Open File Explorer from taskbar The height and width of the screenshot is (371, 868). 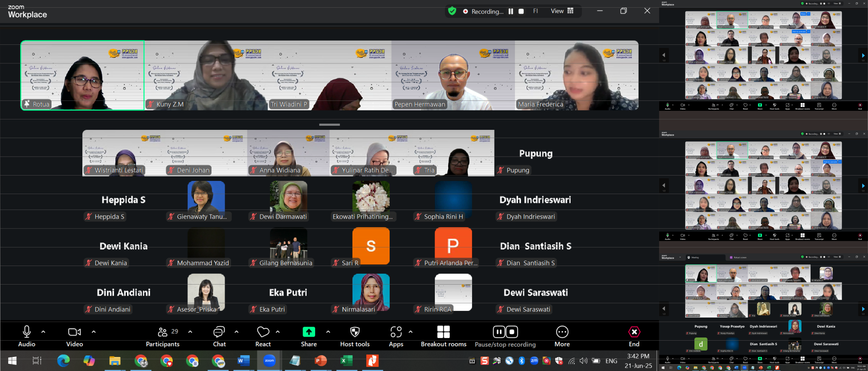[x=115, y=361]
